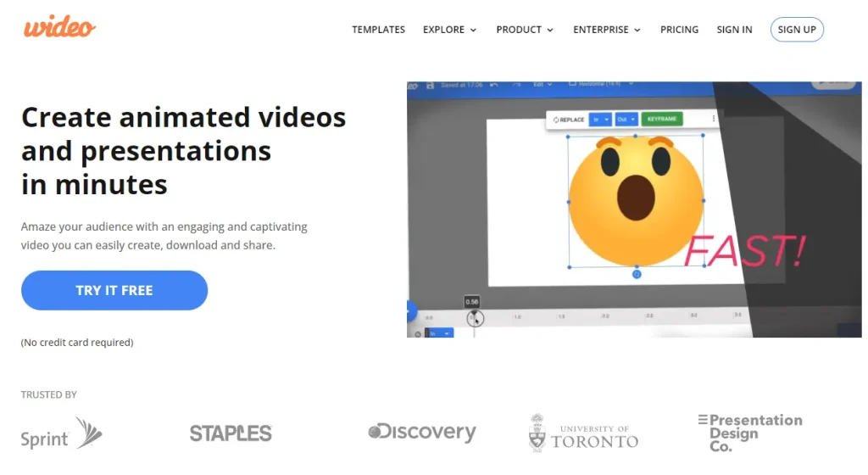868x475 pixels.
Task: Click the Sprint logo
Action: point(61,433)
